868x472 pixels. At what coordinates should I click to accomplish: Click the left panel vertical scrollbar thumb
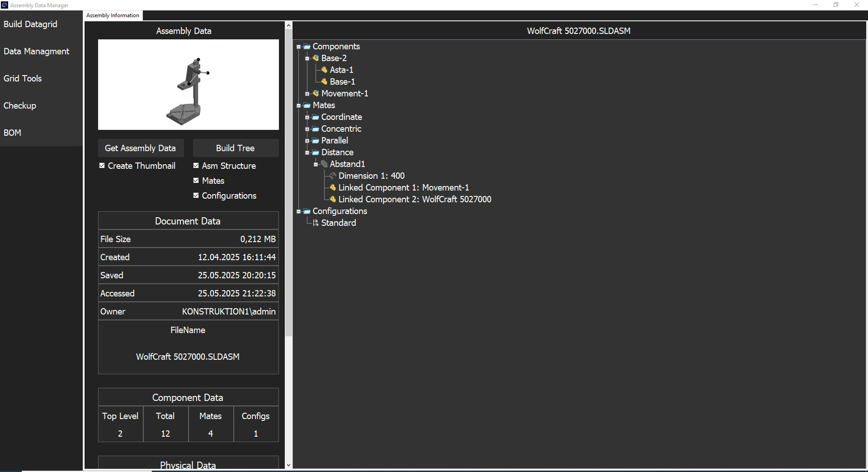[288, 182]
